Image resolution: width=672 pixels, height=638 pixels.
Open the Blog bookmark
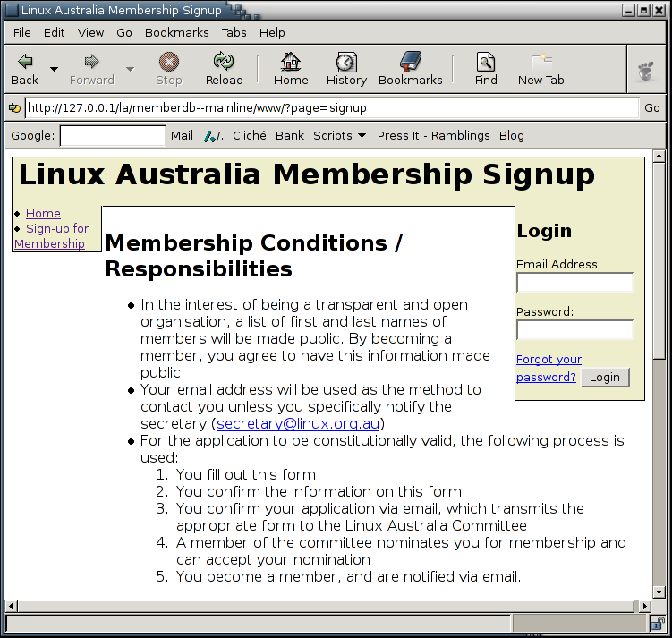[511, 136]
